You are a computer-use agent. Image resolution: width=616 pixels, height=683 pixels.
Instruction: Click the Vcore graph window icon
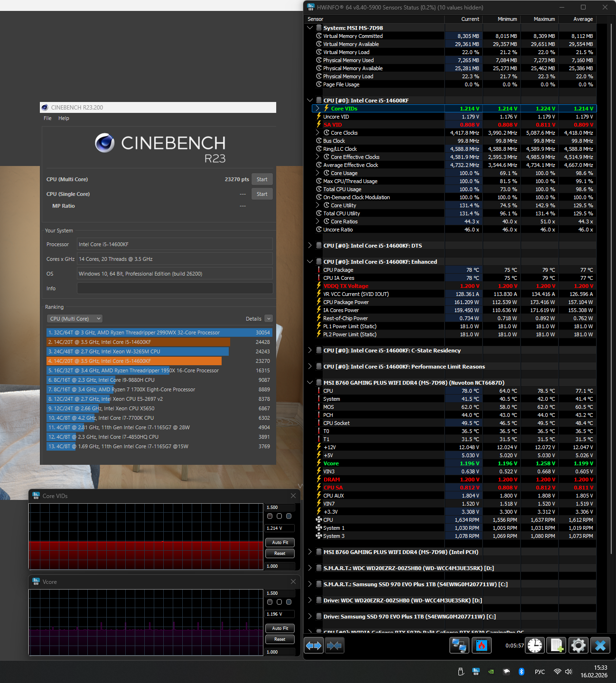click(x=36, y=581)
